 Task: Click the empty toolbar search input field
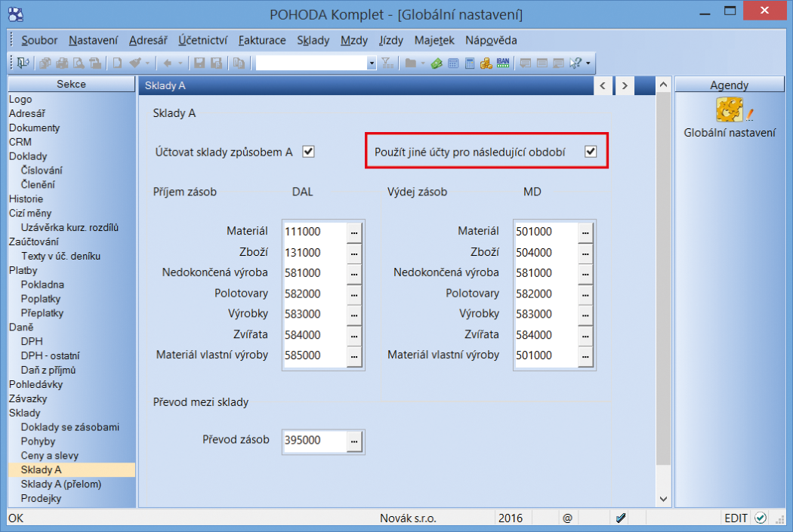[311, 63]
